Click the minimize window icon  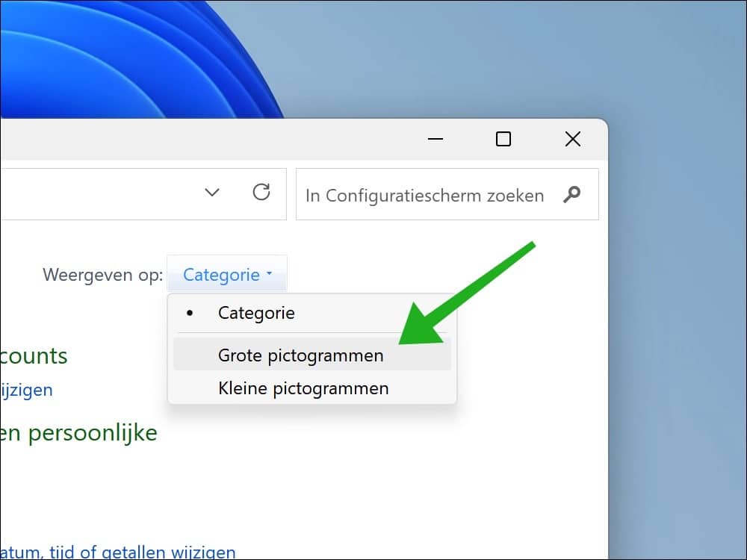[x=436, y=139]
